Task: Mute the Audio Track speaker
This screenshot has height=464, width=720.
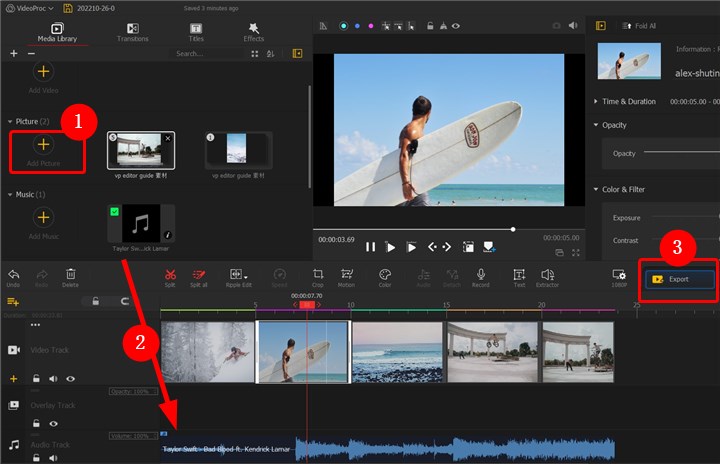Action: pyautogui.click(x=53, y=457)
